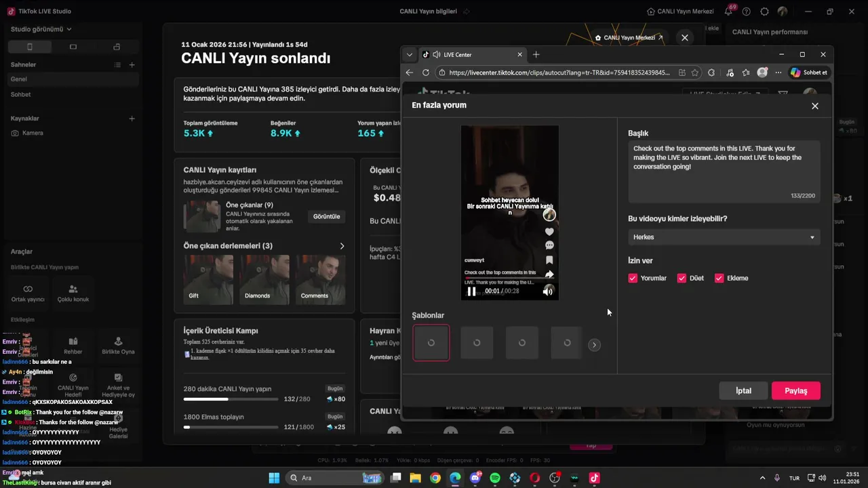Viewport: 868px width, 488px height.
Task: Open Sahneler list options icon
Action: click(x=117, y=65)
